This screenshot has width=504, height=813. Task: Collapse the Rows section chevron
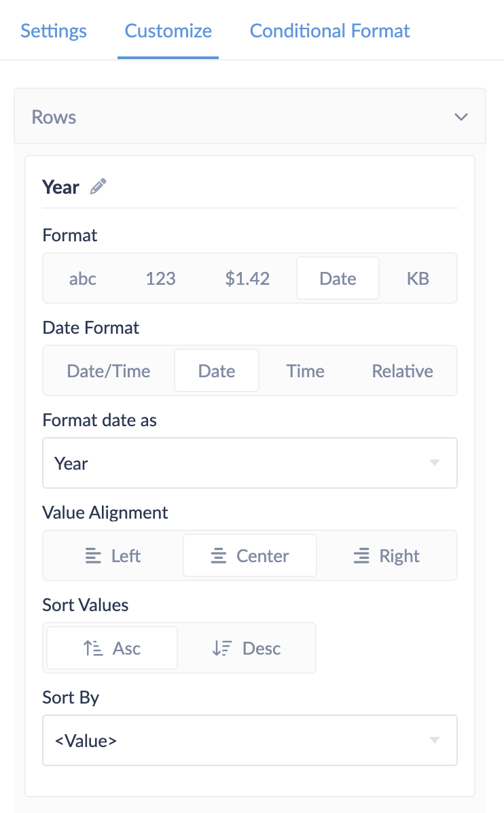click(x=461, y=117)
